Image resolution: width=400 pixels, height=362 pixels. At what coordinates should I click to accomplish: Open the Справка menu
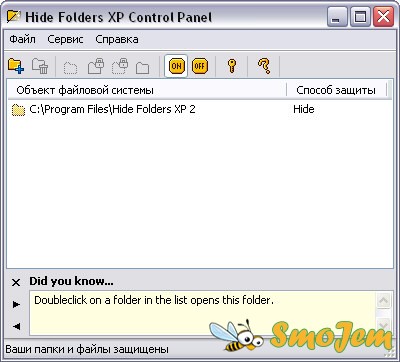117,39
